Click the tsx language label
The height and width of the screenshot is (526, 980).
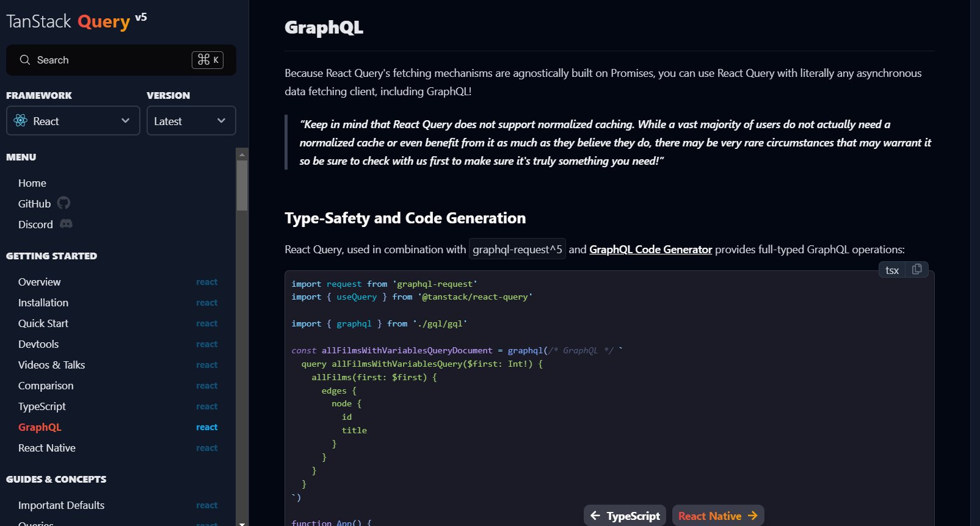(892, 270)
